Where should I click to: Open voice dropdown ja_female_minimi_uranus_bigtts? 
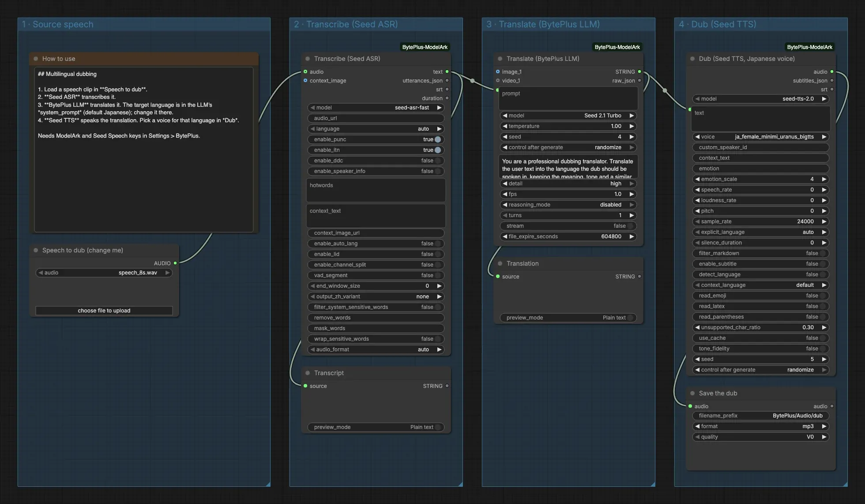tap(761, 137)
